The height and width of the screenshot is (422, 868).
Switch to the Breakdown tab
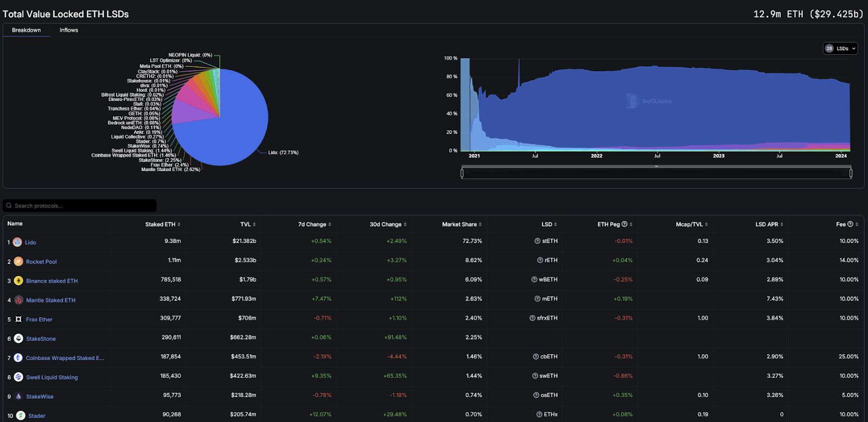[x=27, y=30]
